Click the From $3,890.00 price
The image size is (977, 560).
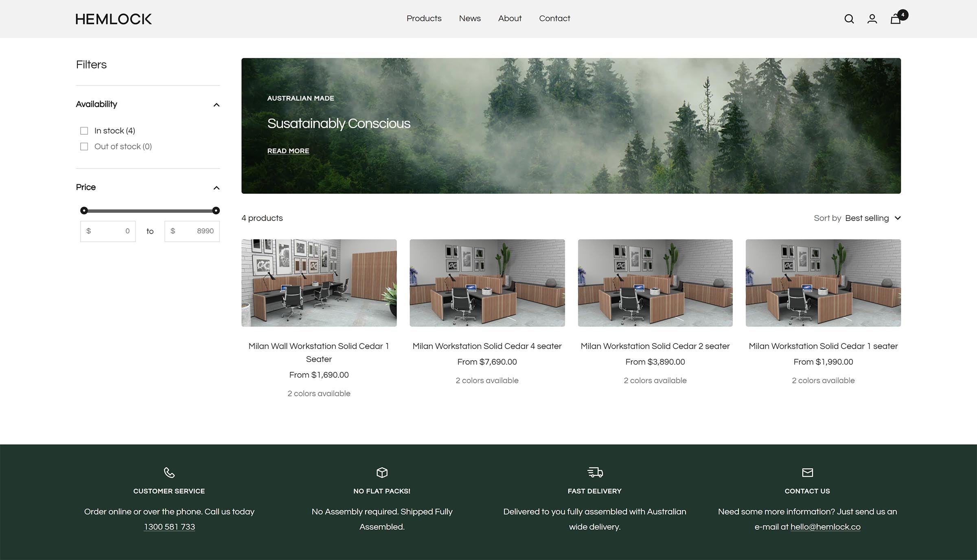click(x=655, y=362)
